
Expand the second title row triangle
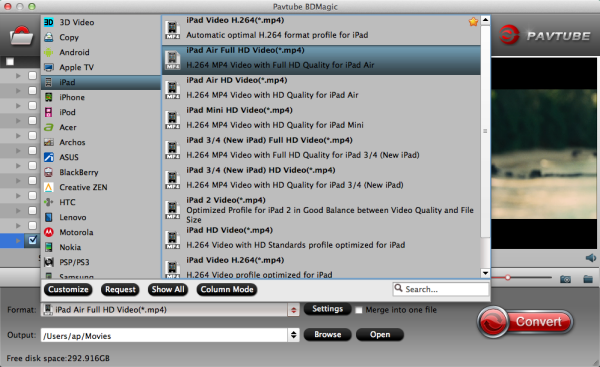click(x=18, y=91)
